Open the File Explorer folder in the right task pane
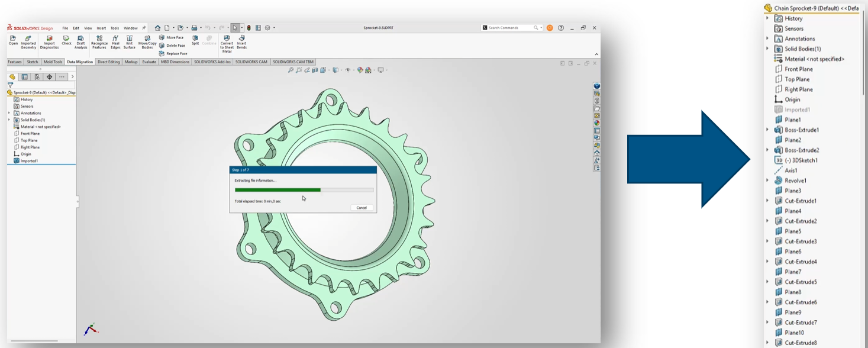The image size is (868, 348). pos(597,108)
